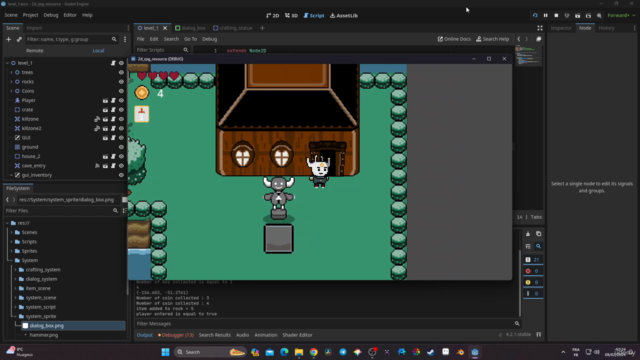Screen dimensions: 640x360
Task: Switch to the dialog_box script tab
Action: (190, 28)
